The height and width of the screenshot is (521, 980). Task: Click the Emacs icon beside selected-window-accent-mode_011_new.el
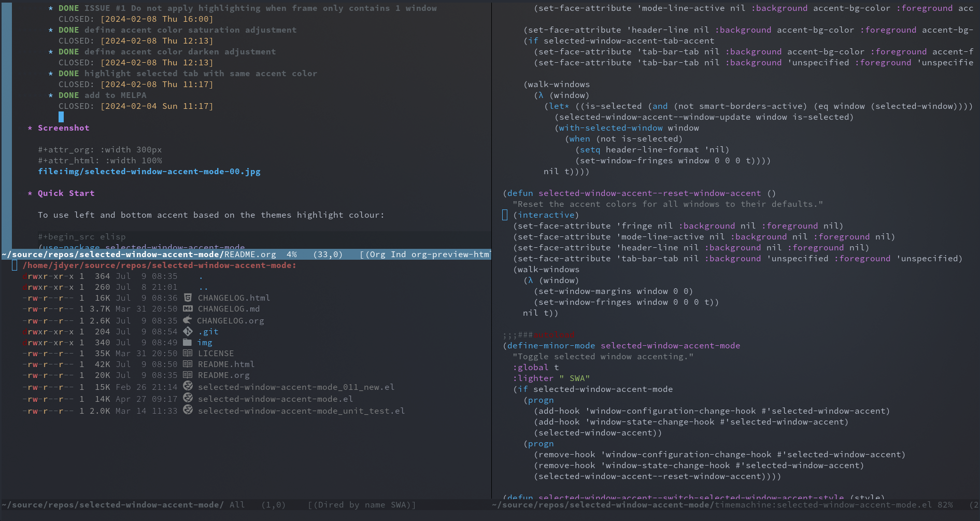click(x=188, y=386)
